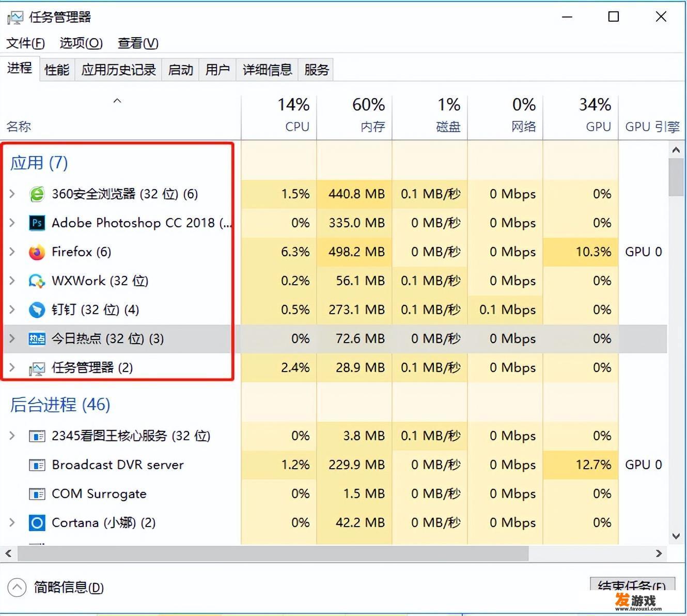Click the vertical scrollbar thumb
The height and width of the screenshot is (616, 687).
click(676, 177)
